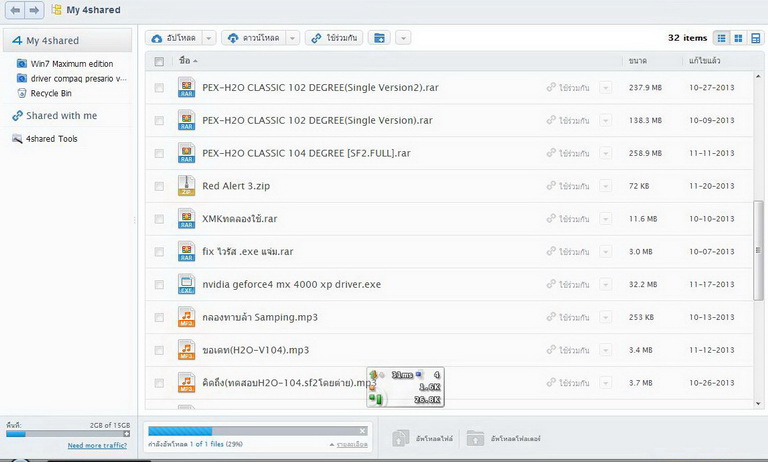Go back with the left arrow button

[x=15, y=10]
